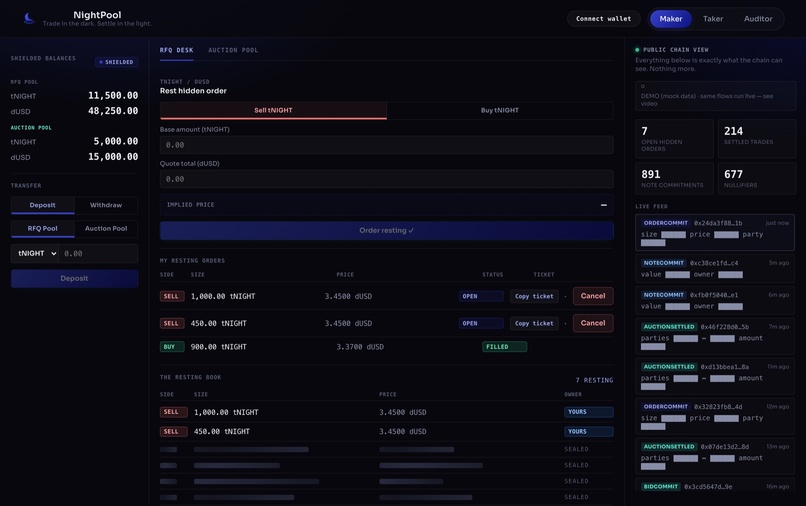806x506 pixels.
Task: Click the 7 Open Hidden Orders stat card
Action: (x=674, y=139)
